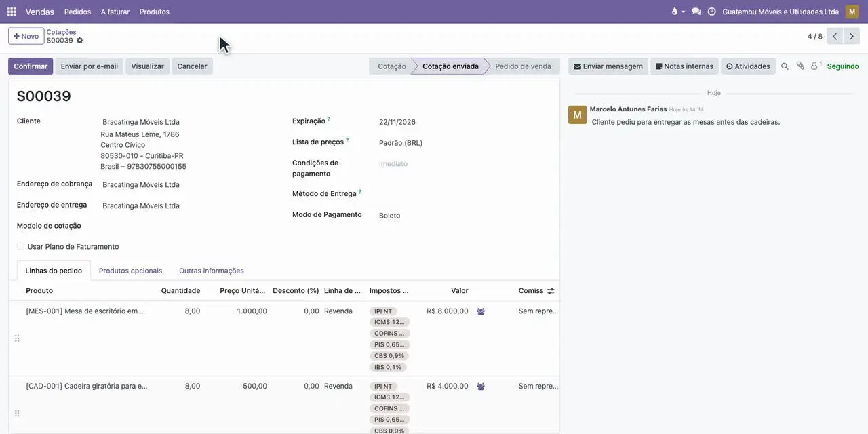Go to previous record arrow
The width and height of the screenshot is (868, 434).
coord(835,37)
